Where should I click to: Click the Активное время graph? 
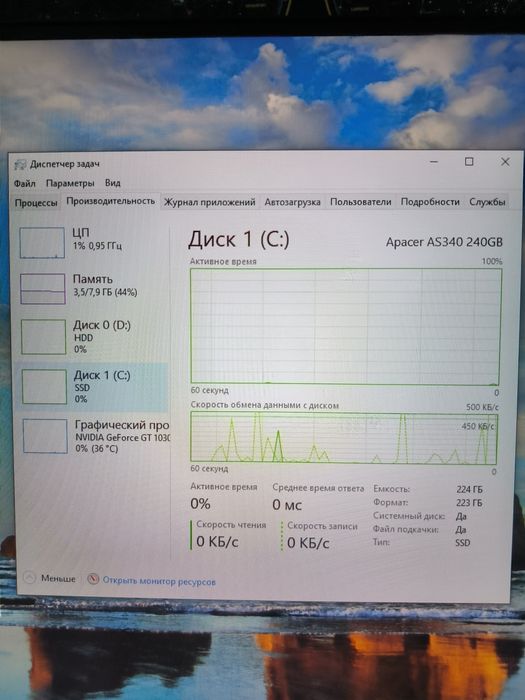click(x=346, y=326)
